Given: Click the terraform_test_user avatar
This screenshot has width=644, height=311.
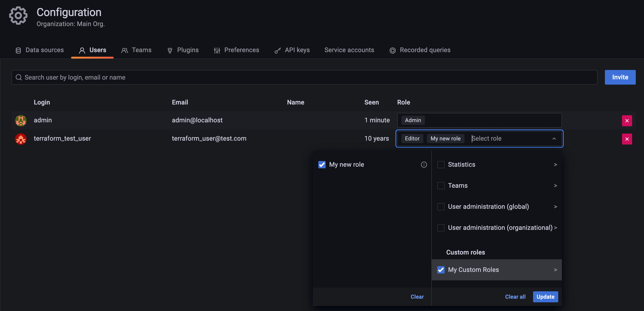Looking at the screenshot, I should pyautogui.click(x=21, y=139).
